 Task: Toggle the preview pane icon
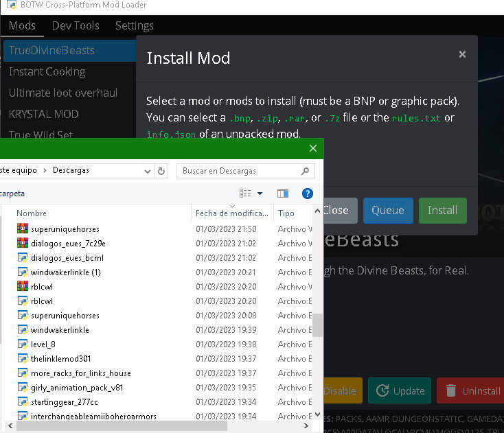[283, 194]
